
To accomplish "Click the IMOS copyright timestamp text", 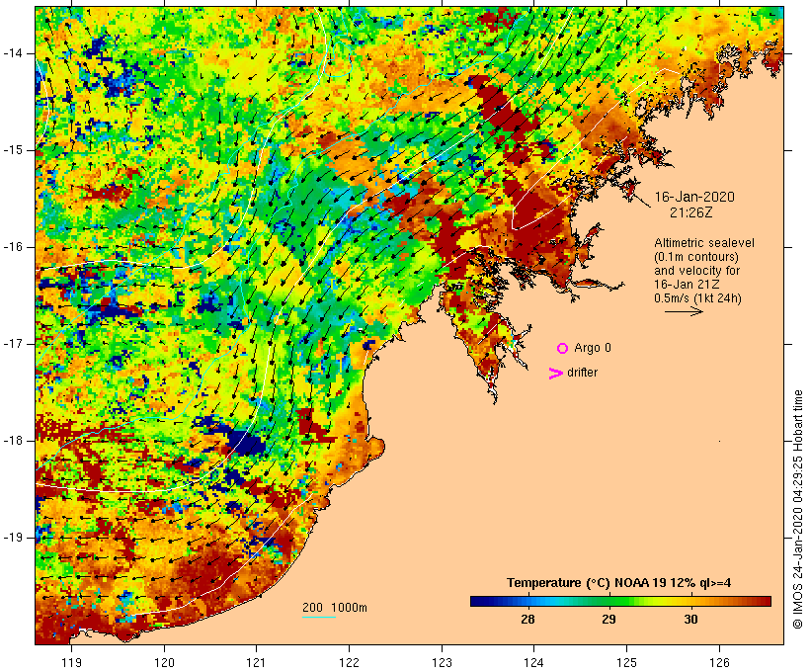I will 797,509.
